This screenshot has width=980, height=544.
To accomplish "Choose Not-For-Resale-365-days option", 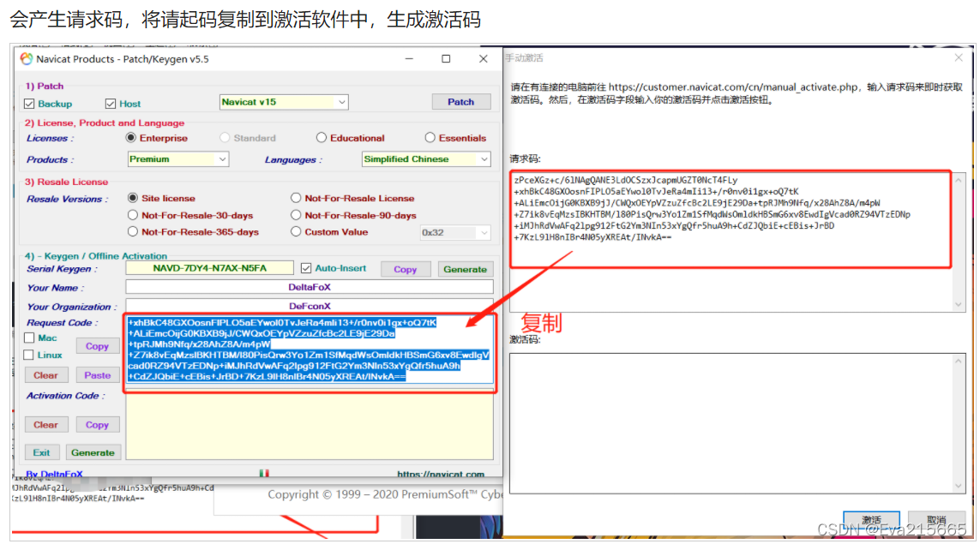I will click(x=133, y=231).
